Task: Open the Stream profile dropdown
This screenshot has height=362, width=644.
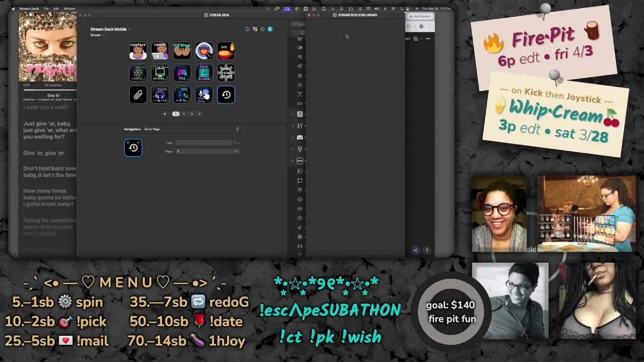Action: tap(98, 35)
